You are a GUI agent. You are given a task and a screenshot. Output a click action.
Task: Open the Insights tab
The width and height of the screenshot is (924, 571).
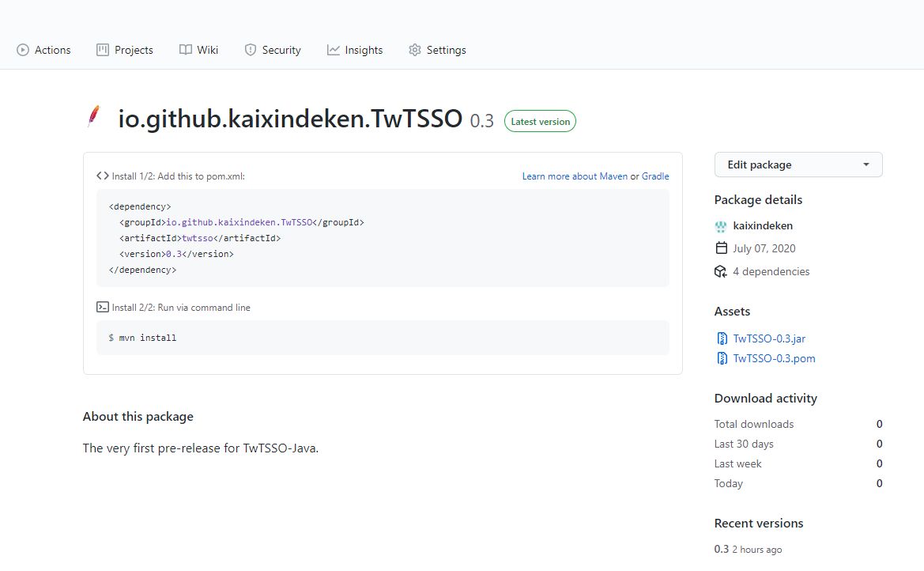click(355, 50)
